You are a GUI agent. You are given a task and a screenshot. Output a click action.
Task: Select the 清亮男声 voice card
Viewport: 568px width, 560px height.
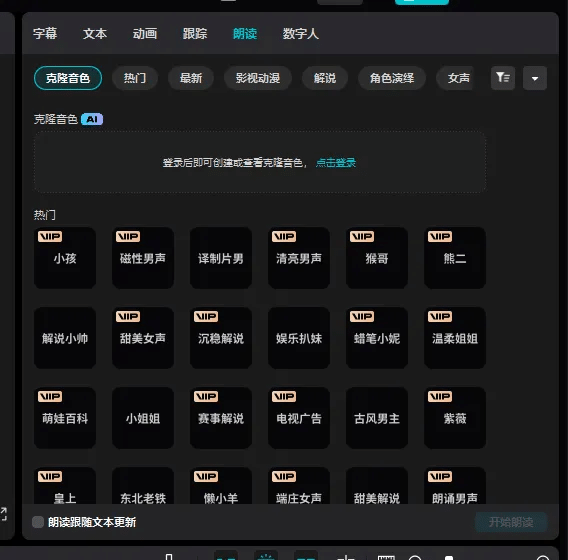pos(299,258)
